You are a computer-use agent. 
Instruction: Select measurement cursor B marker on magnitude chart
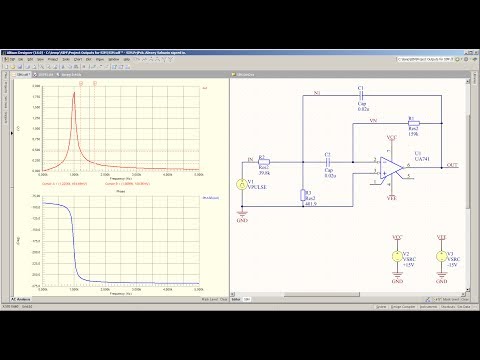click(x=95, y=84)
